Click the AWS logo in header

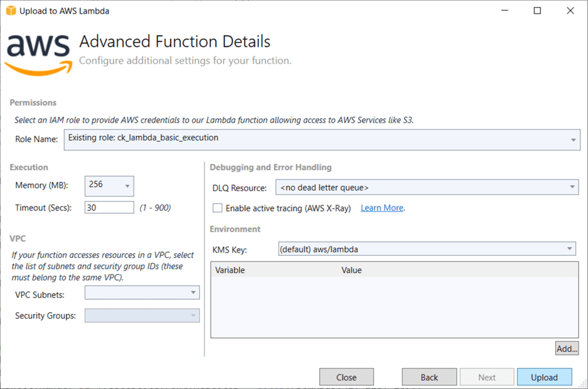click(39, 52)
